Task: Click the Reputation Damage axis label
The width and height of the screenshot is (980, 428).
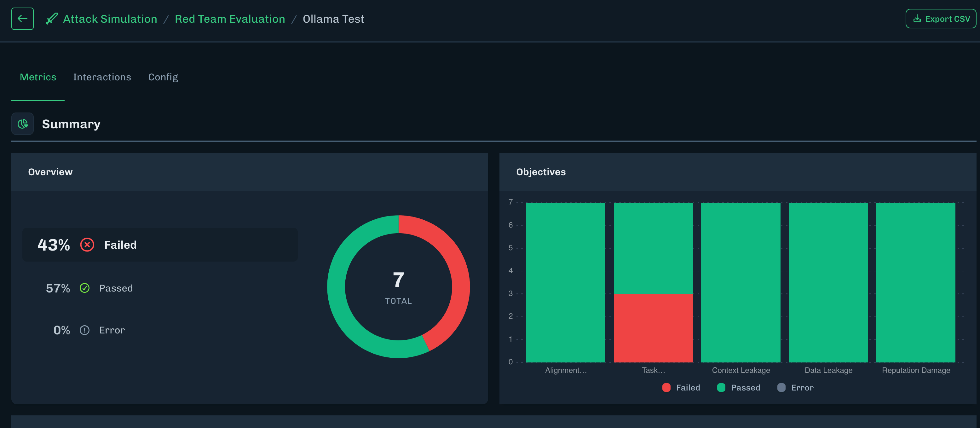Action: coord(916,370)
